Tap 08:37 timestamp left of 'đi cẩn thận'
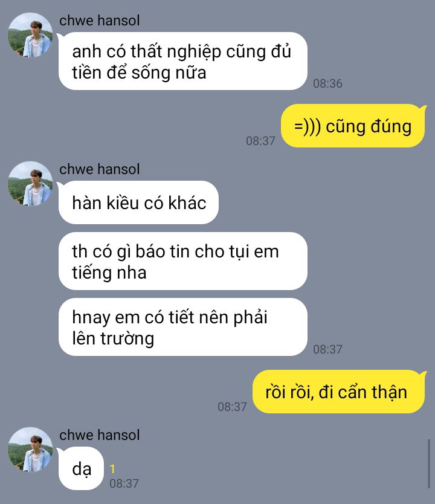 point(232,407)
